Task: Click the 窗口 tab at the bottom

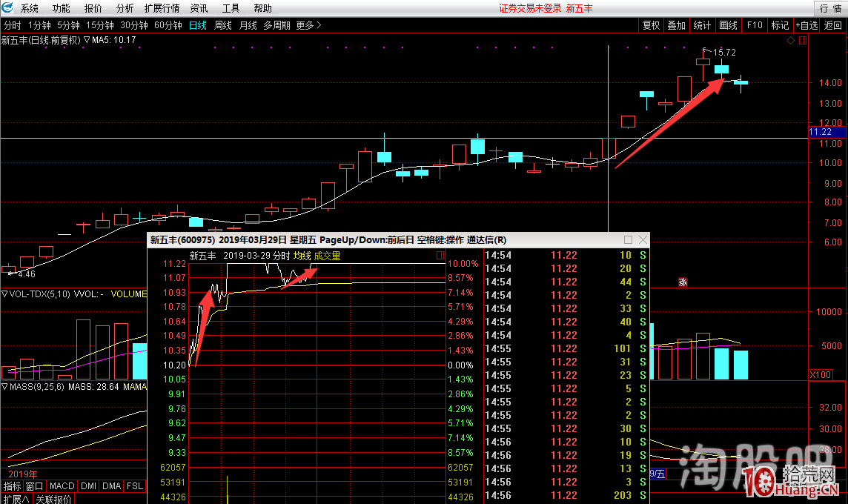Action: pyautogui.click(x=34, y=486)
